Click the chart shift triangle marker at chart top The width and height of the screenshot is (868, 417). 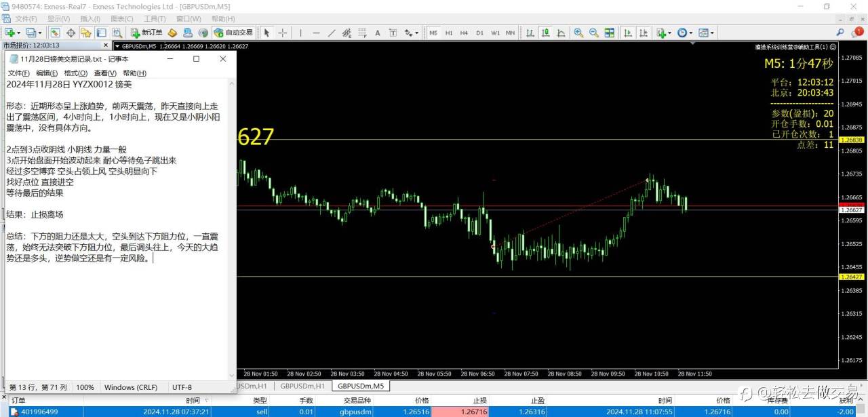coord(692,43)
